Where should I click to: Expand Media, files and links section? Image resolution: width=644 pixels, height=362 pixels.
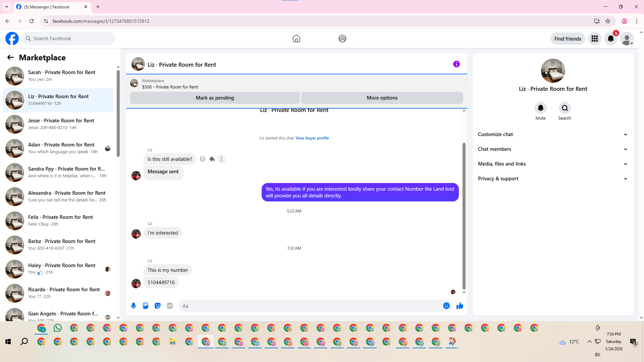point(552,164)
